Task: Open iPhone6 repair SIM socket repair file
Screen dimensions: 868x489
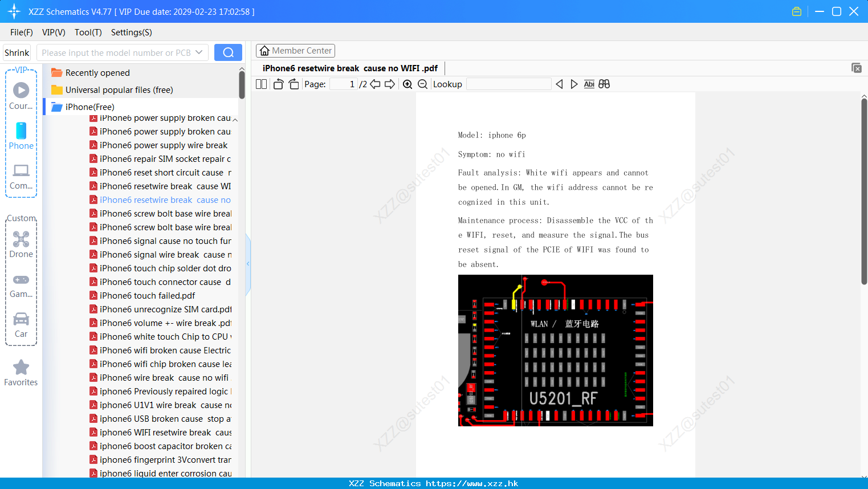Action: (x=160, y=159)
